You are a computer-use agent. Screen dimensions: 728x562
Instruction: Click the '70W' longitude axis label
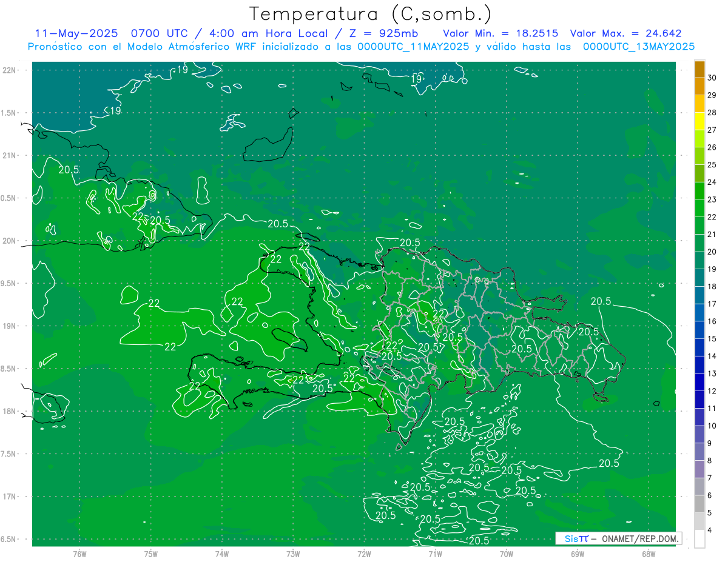(507, 554)
